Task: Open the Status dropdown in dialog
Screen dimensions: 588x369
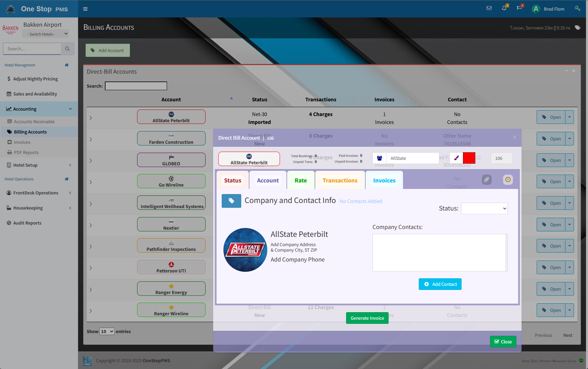Action: (484, 208)
